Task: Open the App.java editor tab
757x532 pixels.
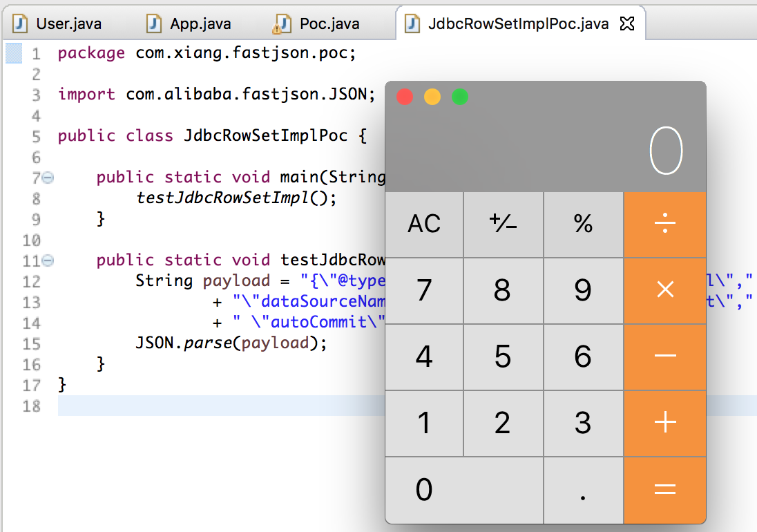Action: [x=189, y=23]
